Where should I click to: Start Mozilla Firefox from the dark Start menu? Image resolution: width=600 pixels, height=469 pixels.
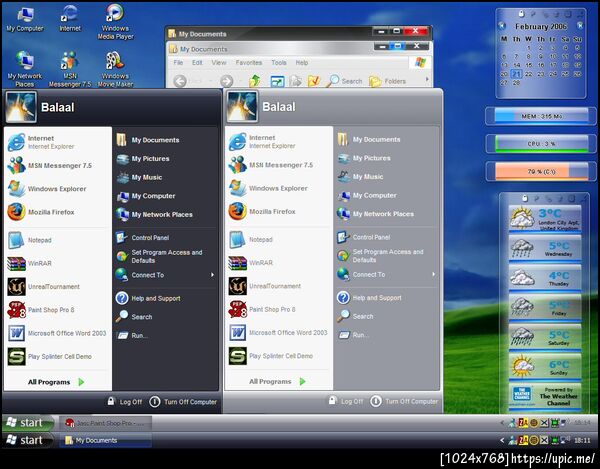click(x=41, y=212)
